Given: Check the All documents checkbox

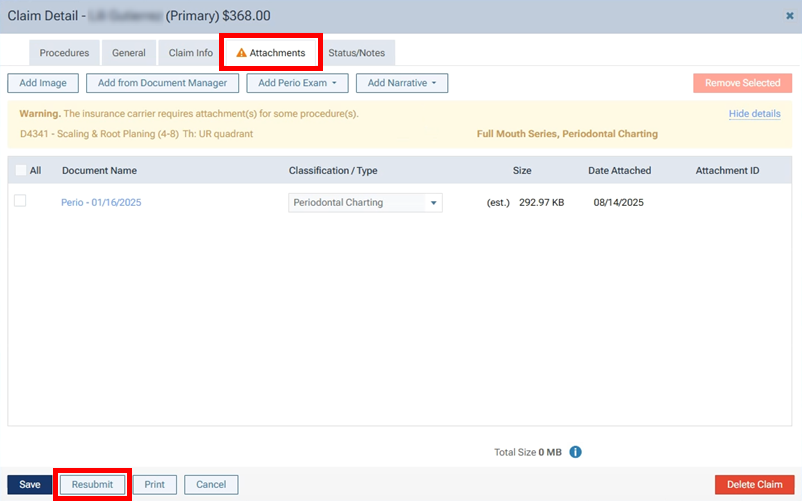Looking at the screenshot, I should 21,171.
